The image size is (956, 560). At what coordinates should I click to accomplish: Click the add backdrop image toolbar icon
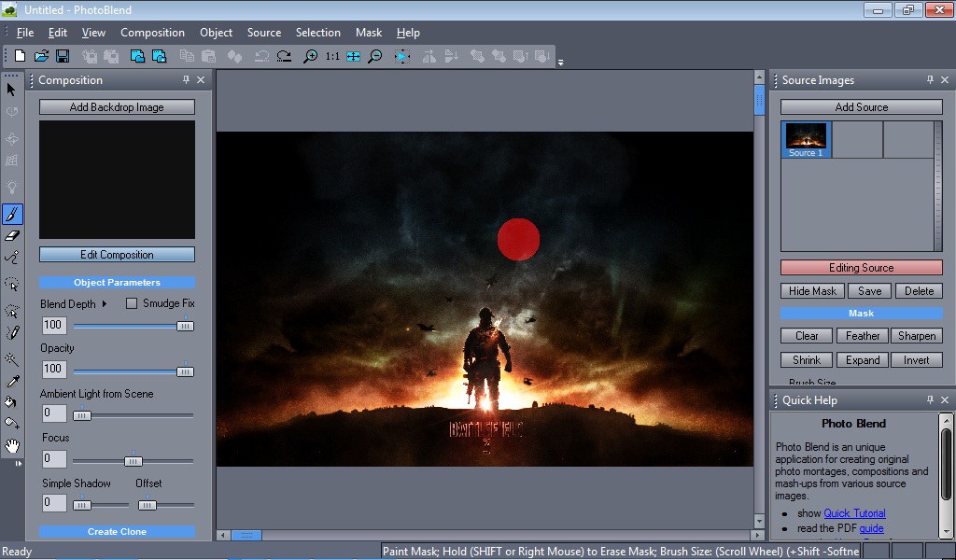coord(138,56)
